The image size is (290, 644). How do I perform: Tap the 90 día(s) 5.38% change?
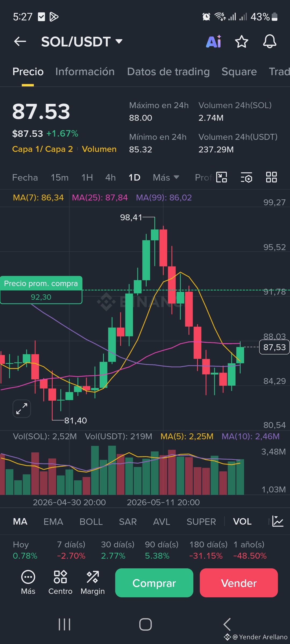coord(162,550)
